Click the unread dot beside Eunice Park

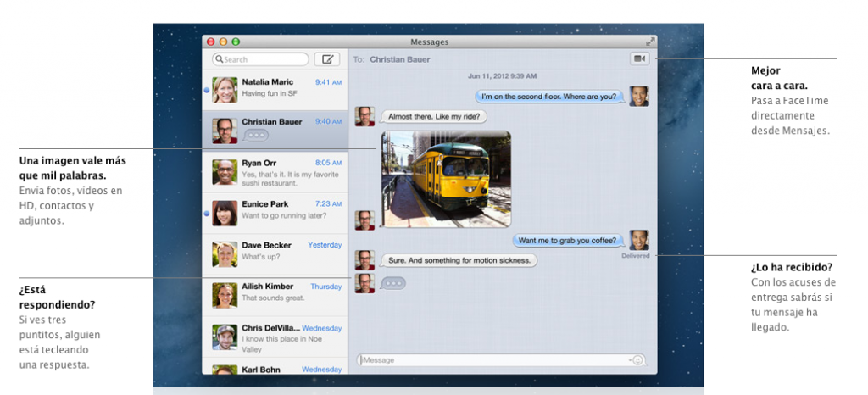click(207, 213)
